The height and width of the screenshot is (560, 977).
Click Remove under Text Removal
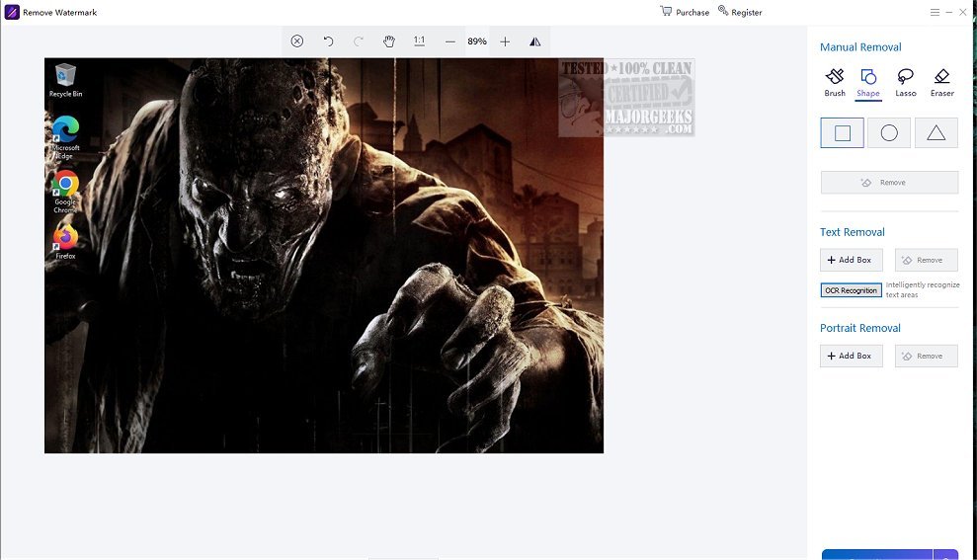[x=927, y=260]
